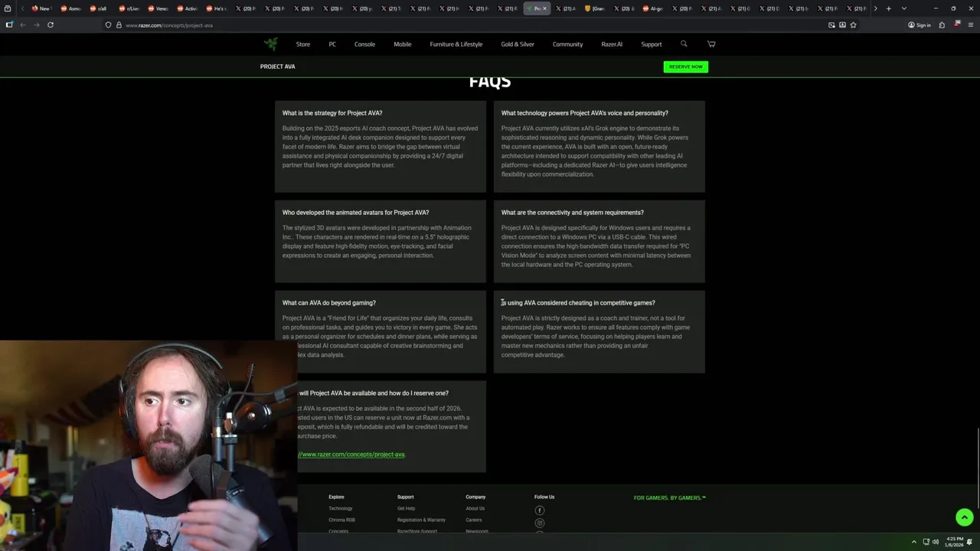Open the Razer.AI menu
Screen dimensions: 980x551
coord(612,44)
